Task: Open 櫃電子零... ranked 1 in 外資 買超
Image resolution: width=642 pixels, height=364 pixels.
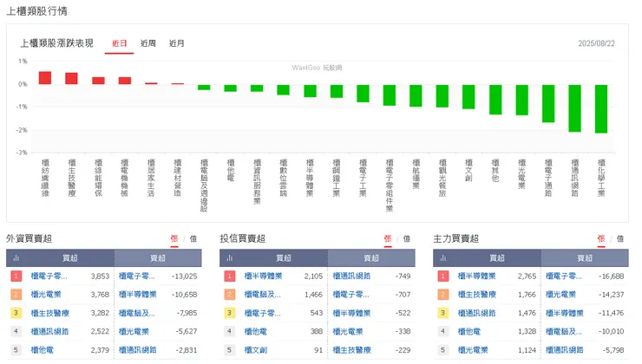Action: [49, 276]
